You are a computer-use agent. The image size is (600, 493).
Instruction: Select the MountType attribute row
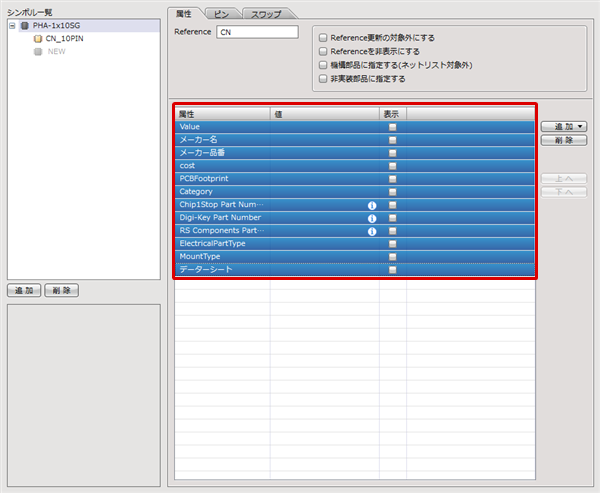(x=355, y=257)
